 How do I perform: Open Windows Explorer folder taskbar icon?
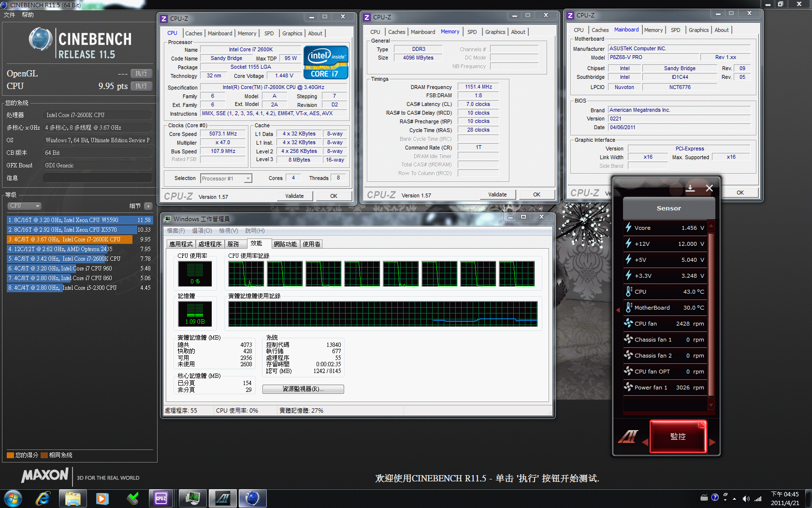(73, 498)
